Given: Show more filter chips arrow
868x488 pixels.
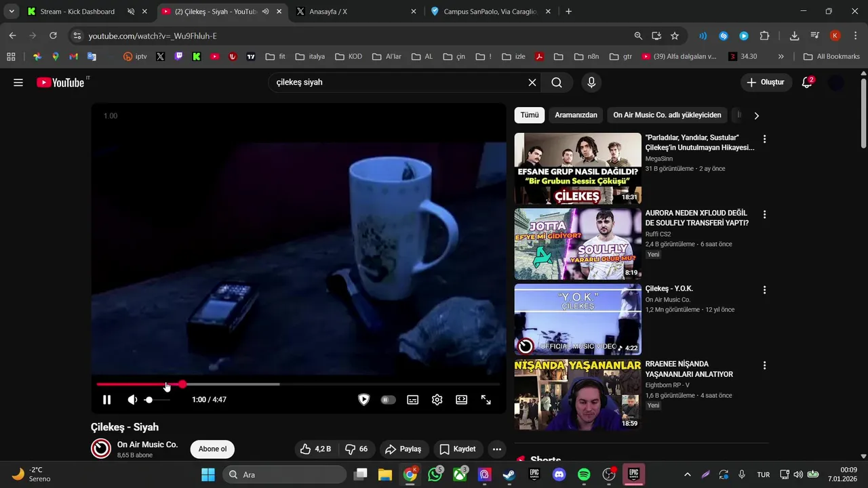Looking at the screenshot, I should pos(756,116).
